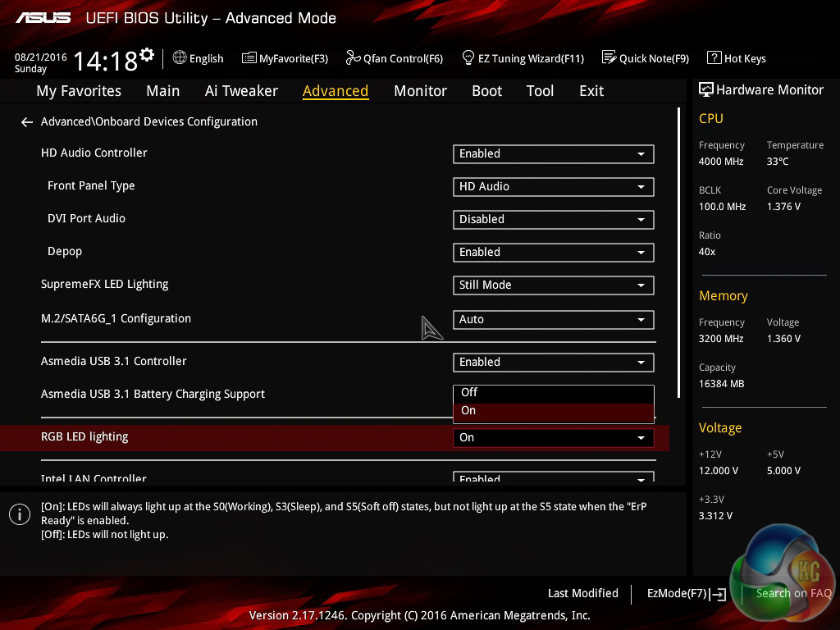Click the +12V 12.000 V reading
Image resolution: width=840 pixels, height=630 pixels.
[x=719, y=470]
